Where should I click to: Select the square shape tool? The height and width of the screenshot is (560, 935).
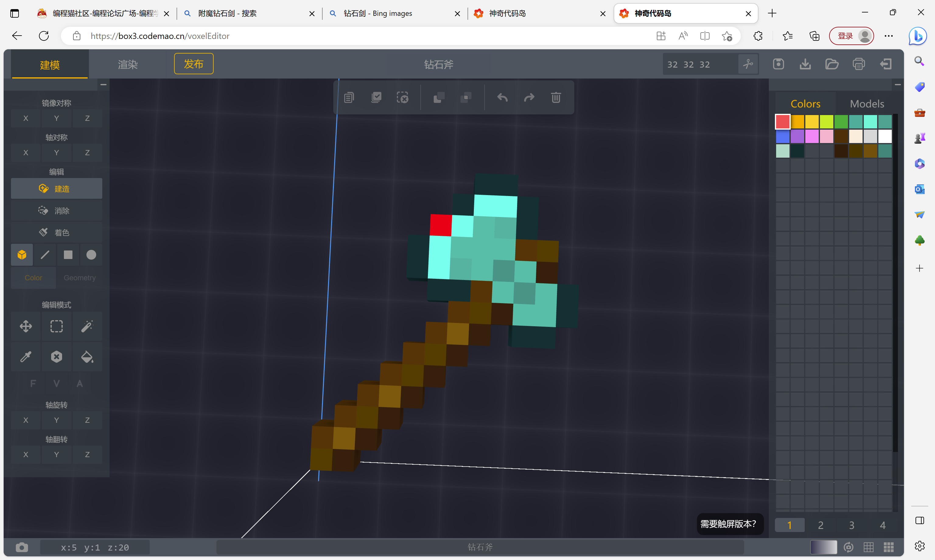pyautogui.click(x=68, y=255)
